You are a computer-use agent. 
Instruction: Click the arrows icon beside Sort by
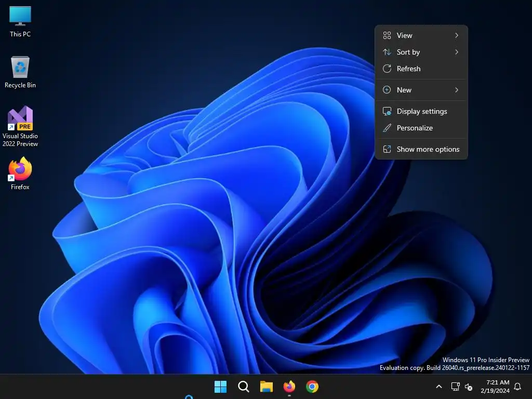point(387,52)
